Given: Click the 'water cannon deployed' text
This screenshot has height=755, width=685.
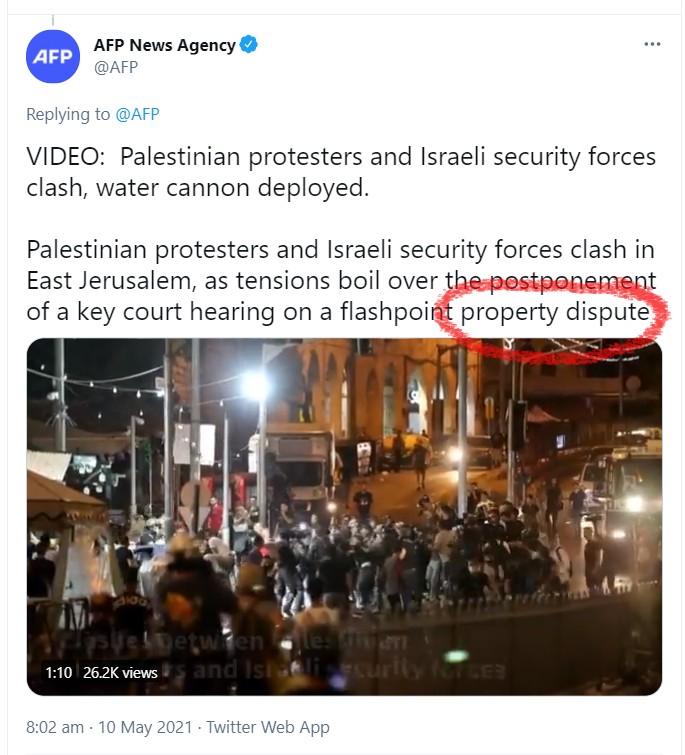Looking at the screenshot, I should coord(233,188).
